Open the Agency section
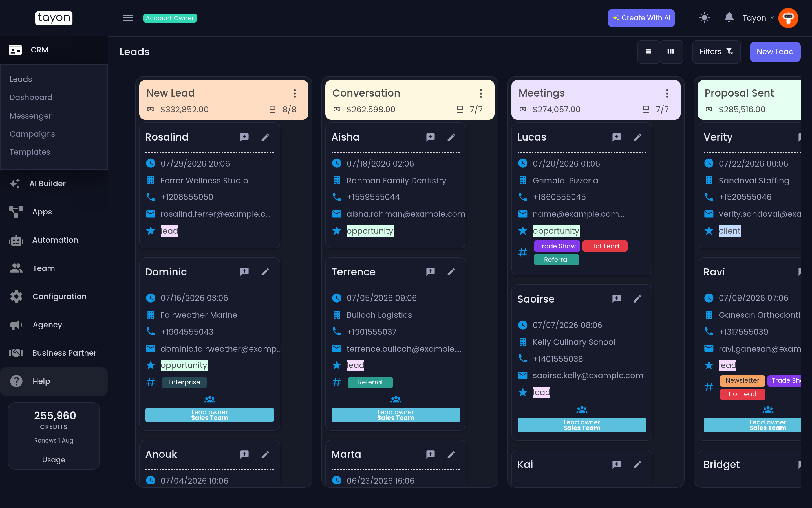 (54, 325)
